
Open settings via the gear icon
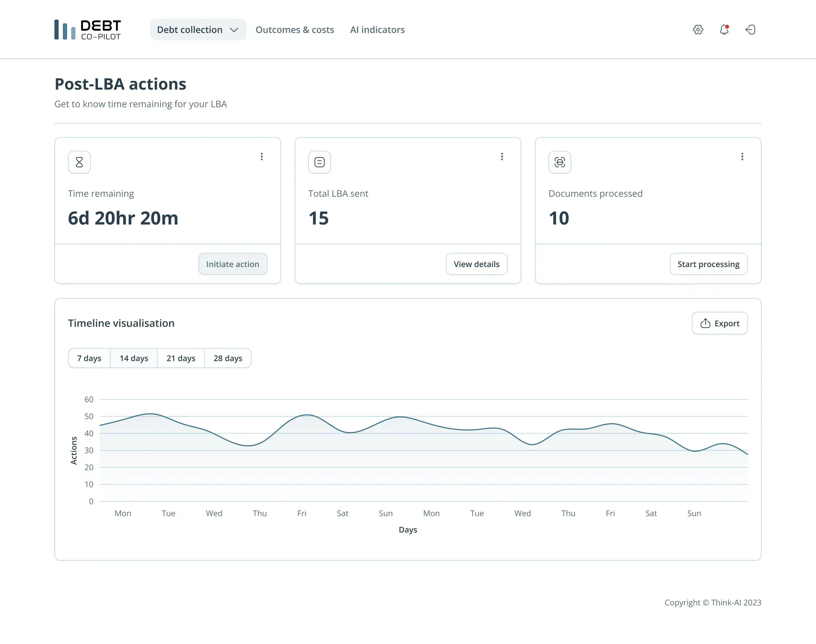tap(698, 29)
